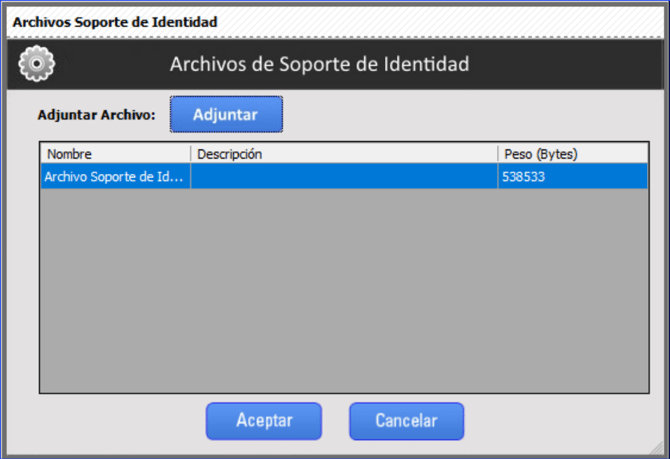Click the divider between Nombre and Descripción headers
Image resolution: width=670 pixels, height=459 pixels.
[191, 153]
